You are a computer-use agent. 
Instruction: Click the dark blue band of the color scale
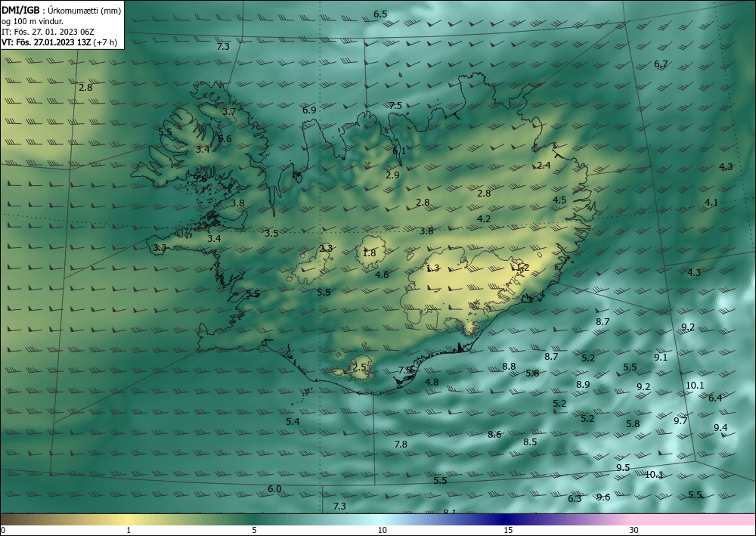pyautogui.click(x=503, y=519)
